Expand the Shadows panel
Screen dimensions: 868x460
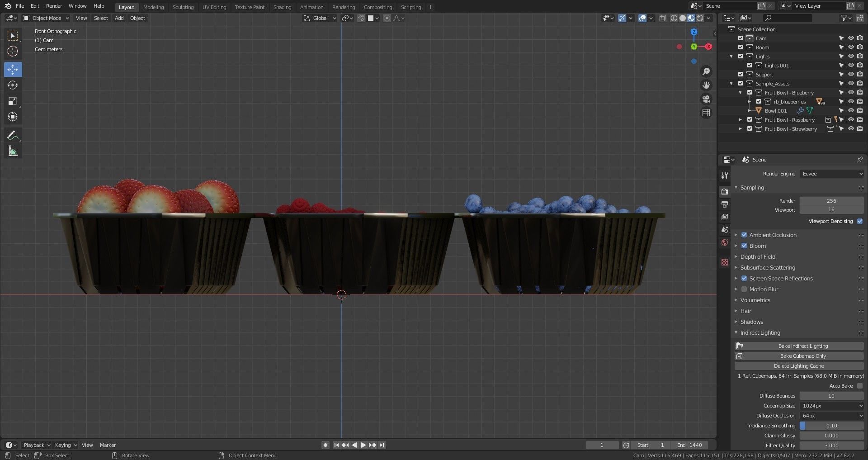point(751,322)
